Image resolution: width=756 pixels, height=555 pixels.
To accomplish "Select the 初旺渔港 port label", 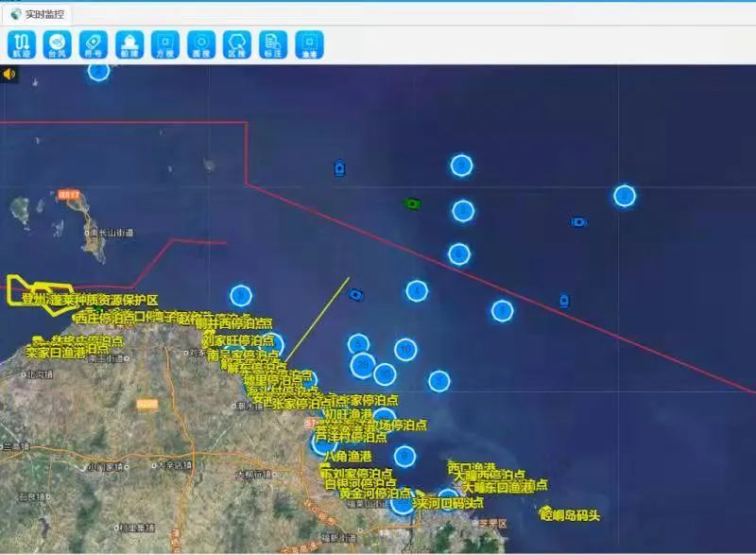I will (349, 414).
